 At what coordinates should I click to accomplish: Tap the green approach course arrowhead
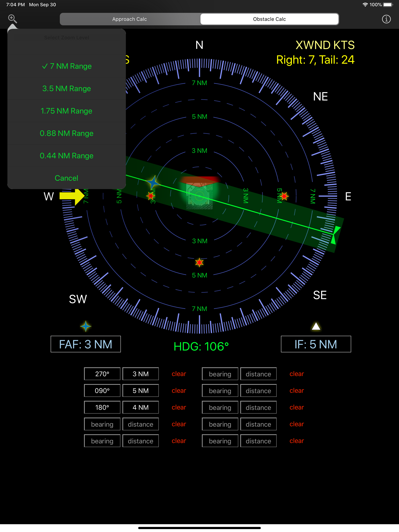pos(335,234)
